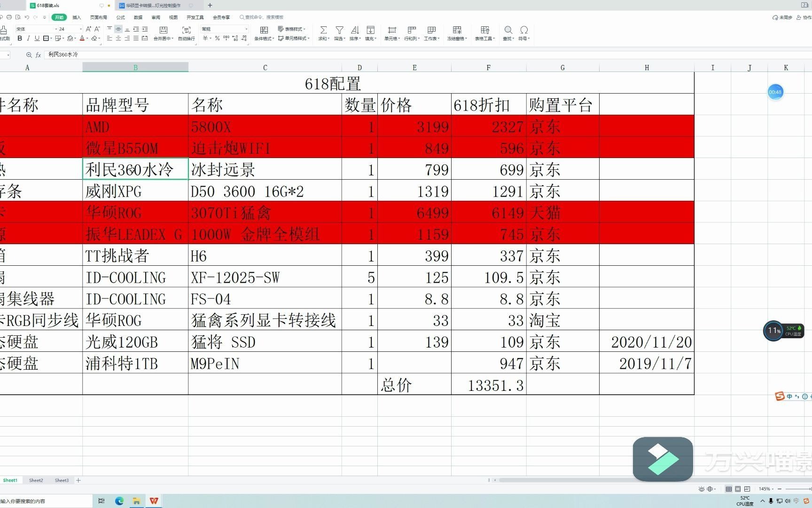Screen dimensions: 812x508
Task: Open cell style (单元格样式) dropdown
Action: tap(294, 39)
